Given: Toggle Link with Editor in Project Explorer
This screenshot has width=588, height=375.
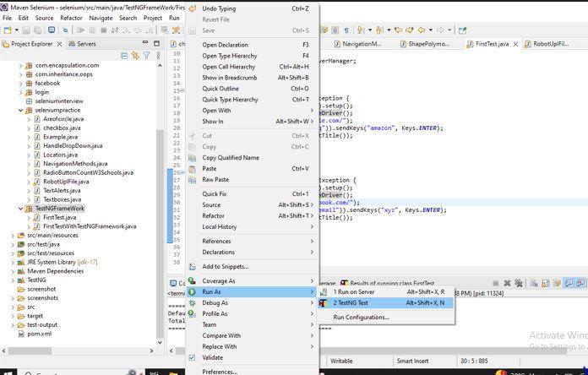Looking at the screenshot, I should click(135, 56).
